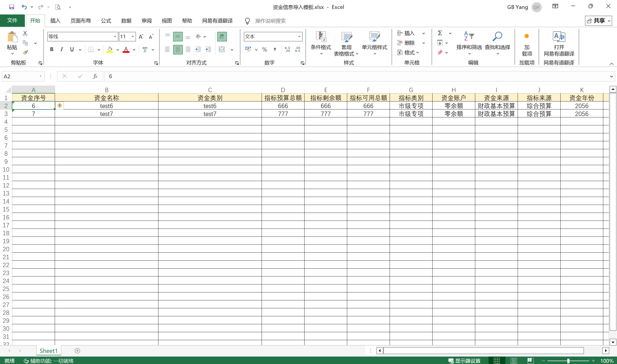This screenshot has width=617, height=364.
Task: Click the error warning icon beside cell A2
Action: [60, 106]
